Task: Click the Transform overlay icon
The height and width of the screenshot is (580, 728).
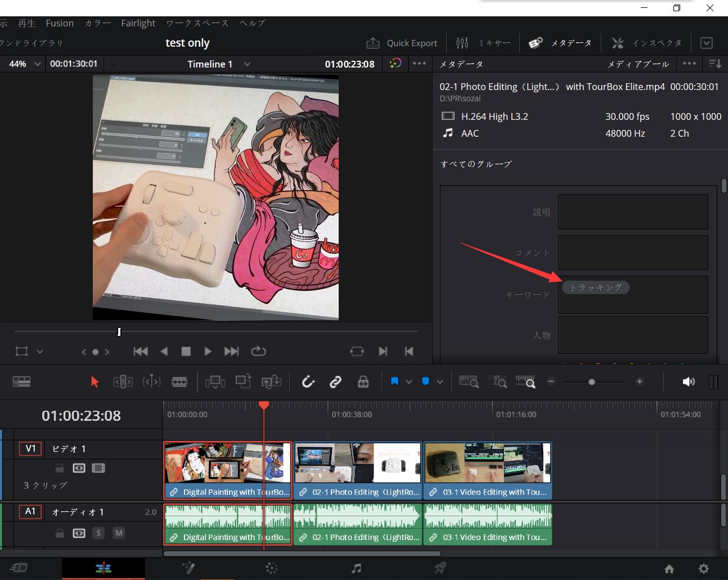Action: click(x=21, y=352)
